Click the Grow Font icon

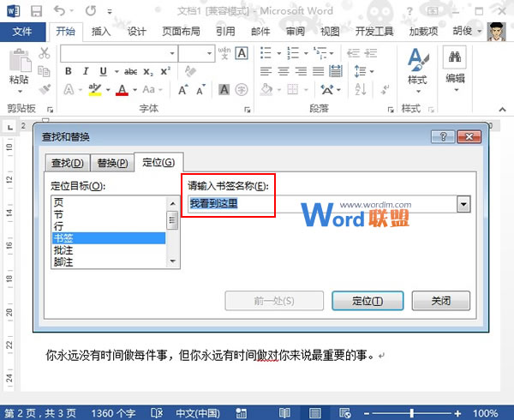click(183, 89)
